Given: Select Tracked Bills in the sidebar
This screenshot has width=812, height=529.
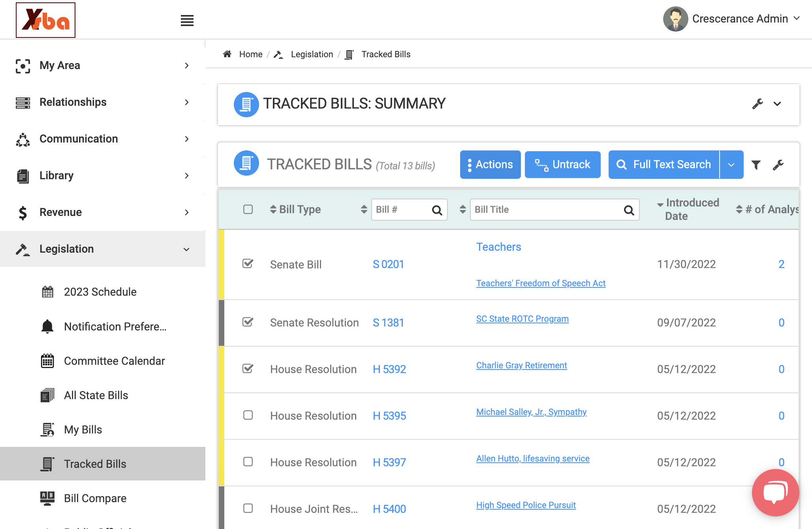Looking at the screenshot, I should [103, 464].
